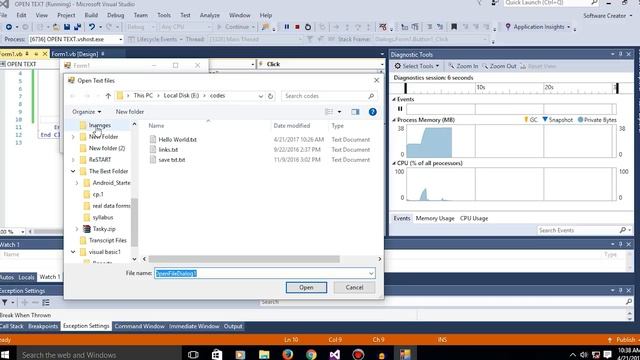Toggle the bookmark icon in the toolbar

coord(454,27)
